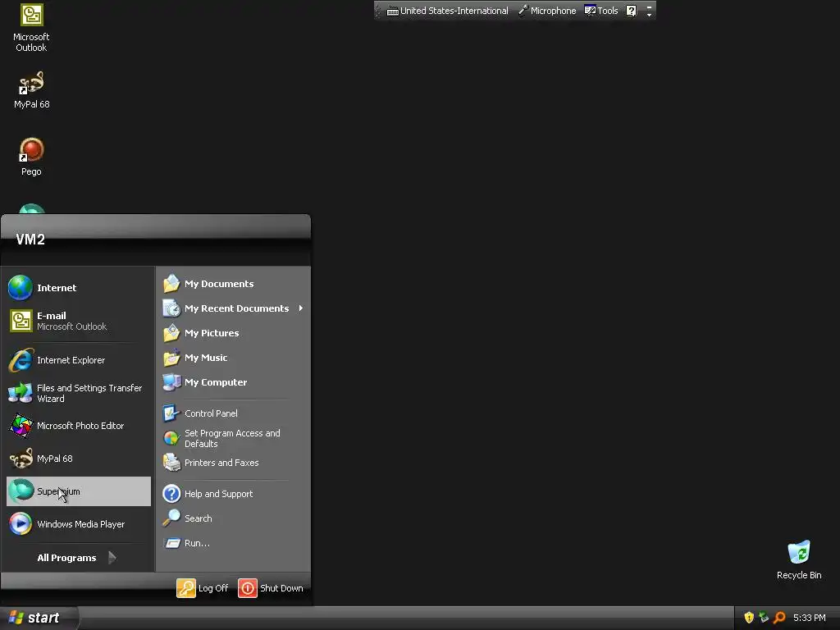The height and width of the screenshot is (630, 840).
Task: Open Search from the Start menu
Action: (234, 518)
